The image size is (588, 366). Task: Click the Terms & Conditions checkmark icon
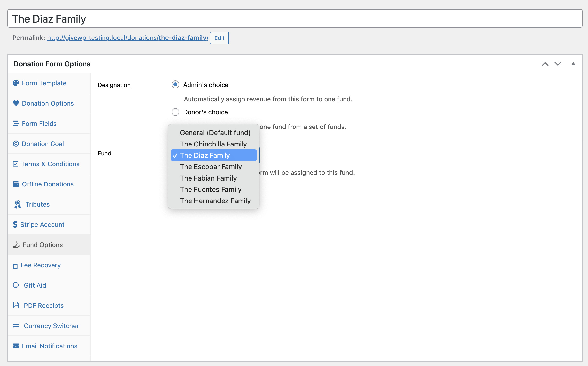tap(16, 164)
